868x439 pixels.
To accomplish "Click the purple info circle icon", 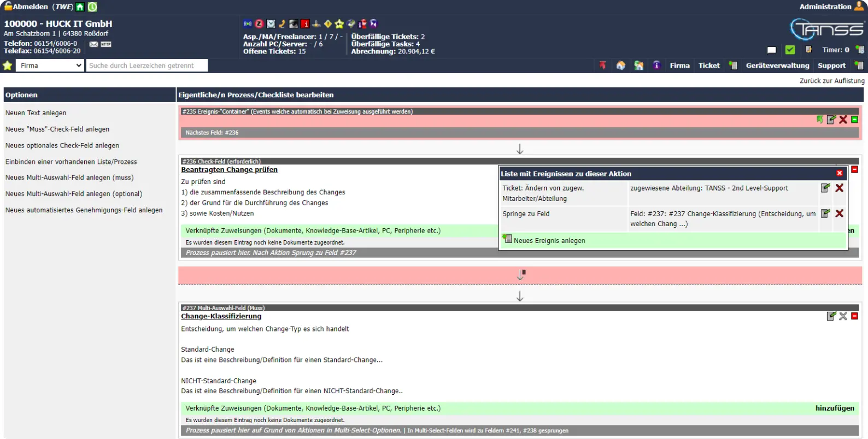I will point(656,65).
